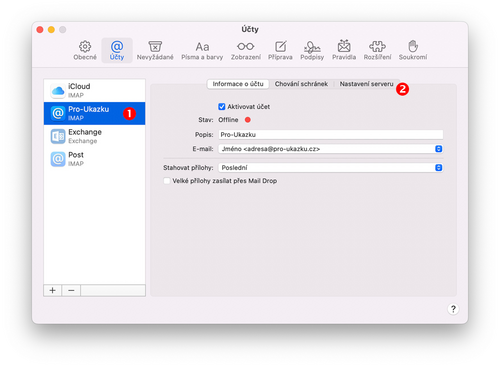Image resolution: width=500 pixels, height=366 pixels.
Task: Select the iCloud account in sidebar
Action: click(x=94, y=90)
